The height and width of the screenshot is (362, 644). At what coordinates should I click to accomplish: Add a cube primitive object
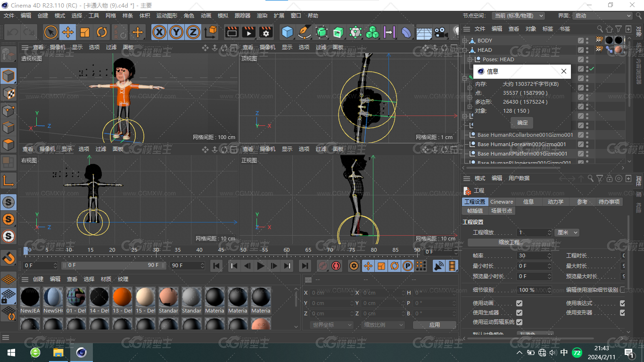point(288,32)
